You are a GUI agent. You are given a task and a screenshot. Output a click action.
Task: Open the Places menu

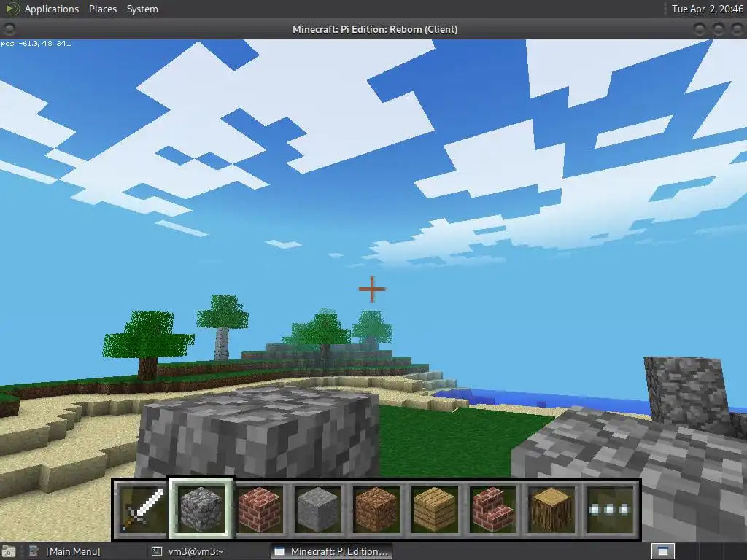(x=102, y=9)
